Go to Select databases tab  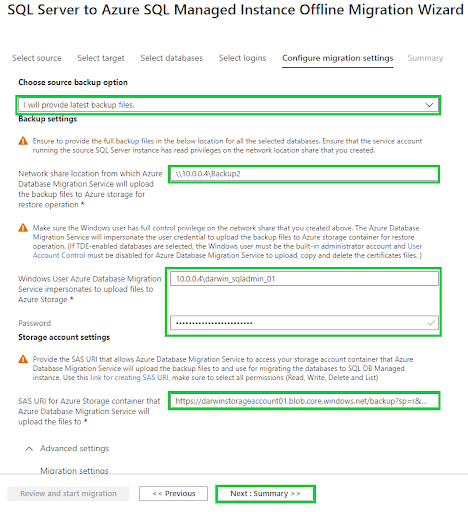[172, 58]
